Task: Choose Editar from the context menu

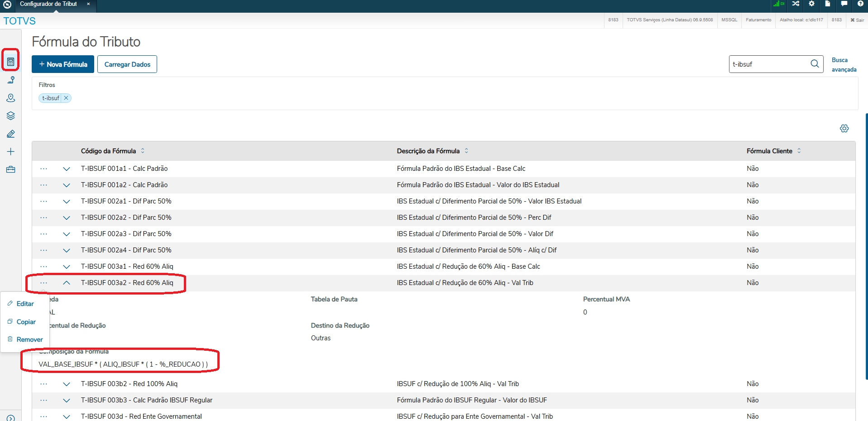Action: pos(25,304)
